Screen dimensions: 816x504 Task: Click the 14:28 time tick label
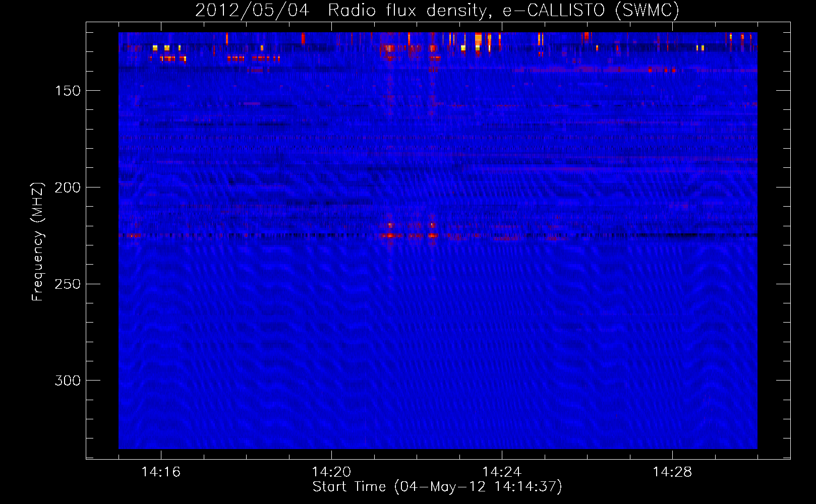[672, 472]
